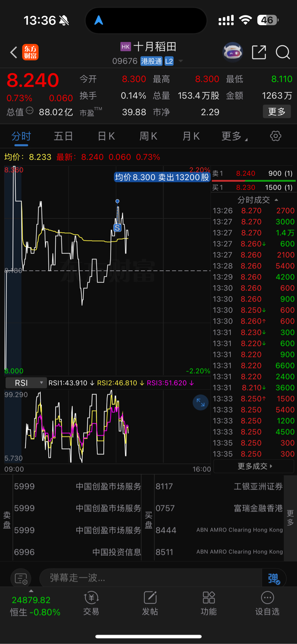Tap the 换手 0.14% value

point(133,96)
